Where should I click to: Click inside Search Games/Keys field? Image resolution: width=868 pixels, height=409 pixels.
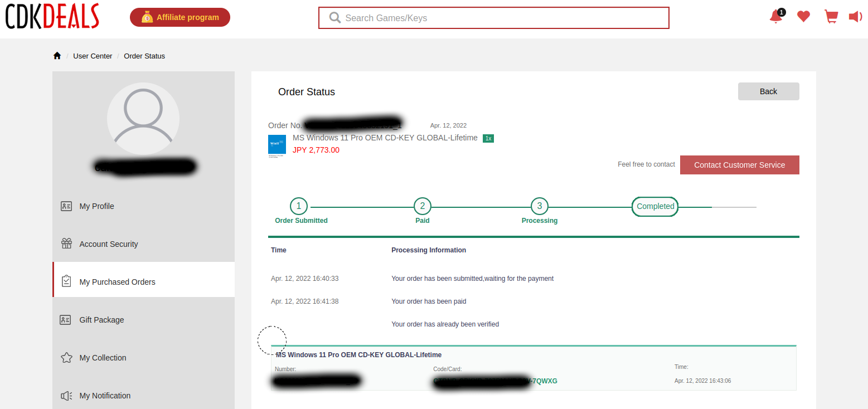tap(493, 18)
